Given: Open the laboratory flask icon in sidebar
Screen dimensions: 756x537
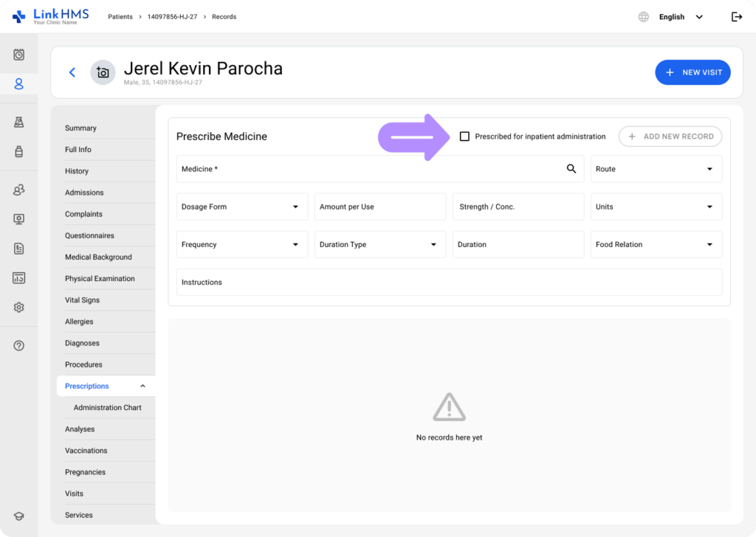Looking at the screenshot, I should [19, 122].
